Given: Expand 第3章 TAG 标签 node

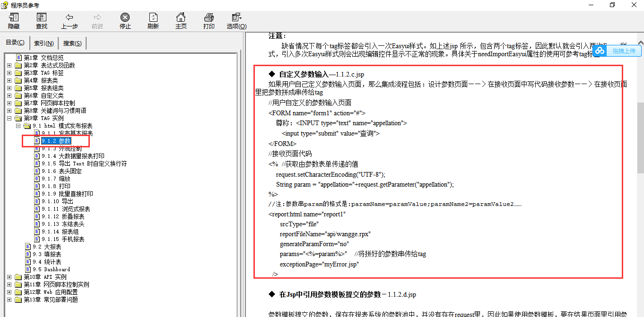Looking at the screenshot, I should pyautogui.click(x=9, y=73).
